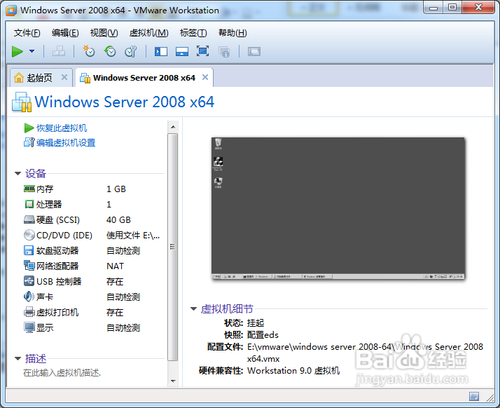Open the 视图(V) menu
This screenshot has width=500, height=408.
[x=104, y=33]
